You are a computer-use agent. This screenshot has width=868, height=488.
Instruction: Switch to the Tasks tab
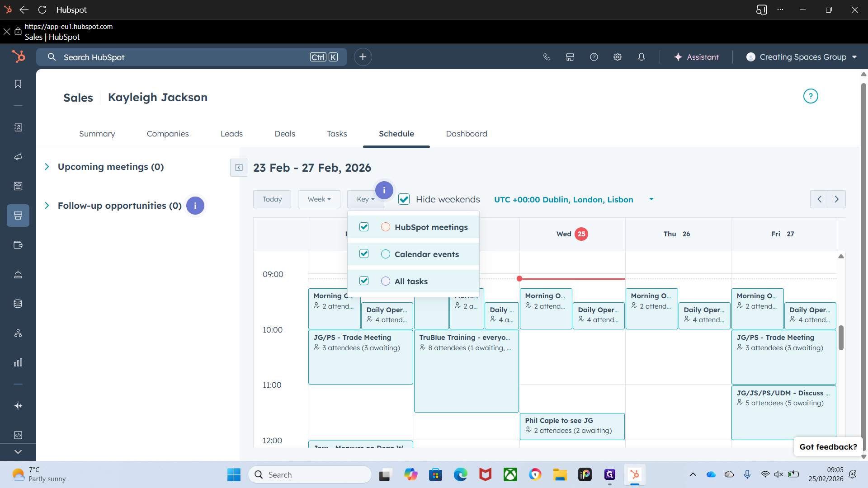337,134
